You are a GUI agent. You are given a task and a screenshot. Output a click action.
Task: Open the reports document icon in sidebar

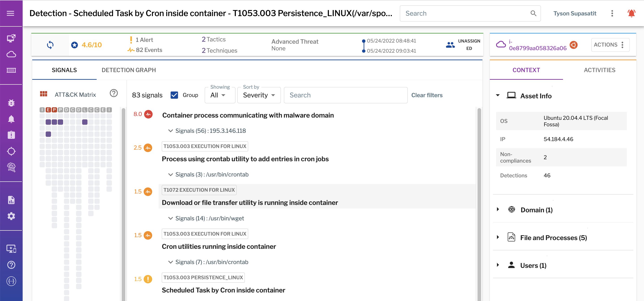click(11, 200)
